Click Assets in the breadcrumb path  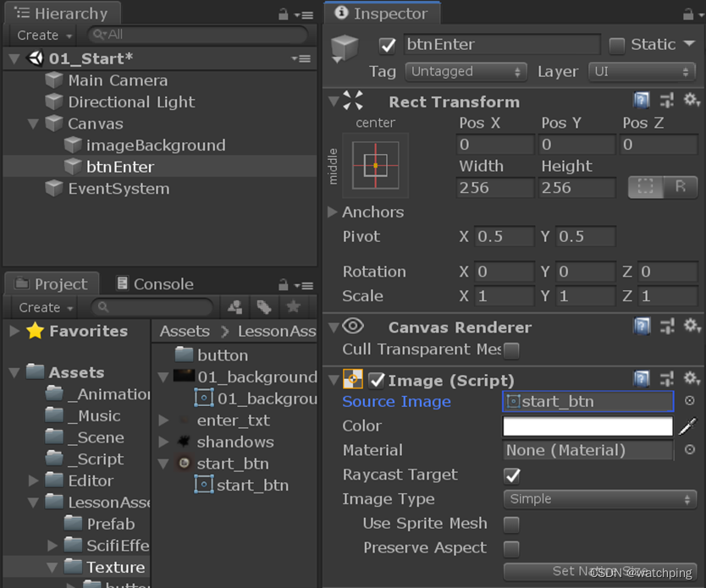[x=185, y=332]
